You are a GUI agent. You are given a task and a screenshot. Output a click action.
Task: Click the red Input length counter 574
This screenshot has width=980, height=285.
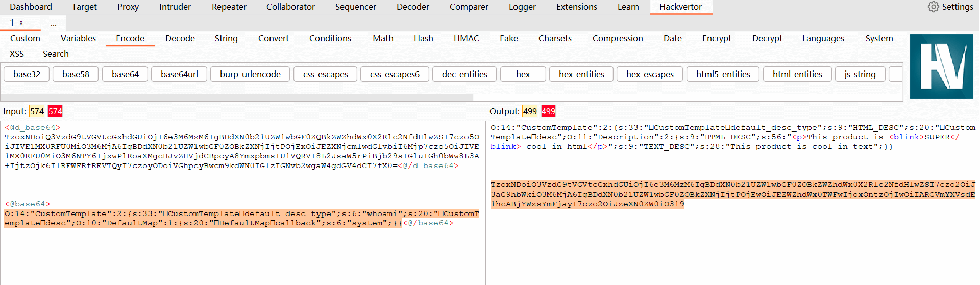[55, 111]
